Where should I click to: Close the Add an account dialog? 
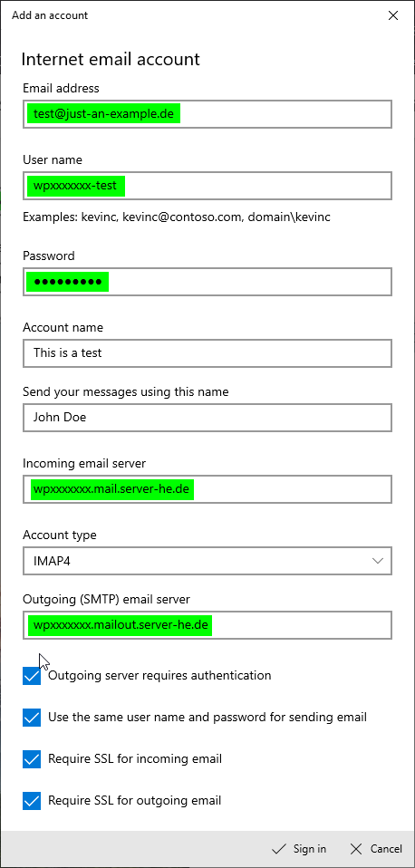[x=393, y=15]
